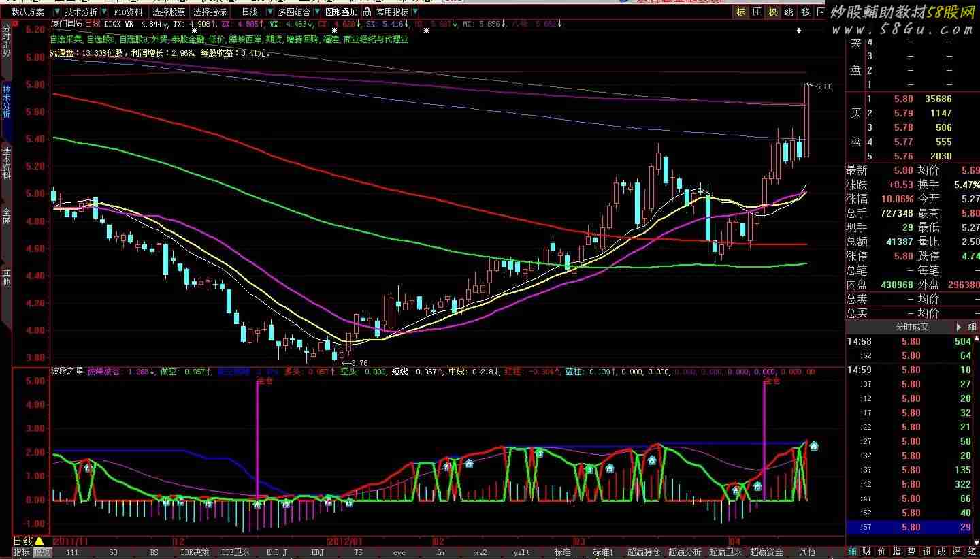Image resolution: width=980 pixels, height=559 pixels.
Task: Click the yellow triangle beside 日线
Action: click(x=39, y=541)
